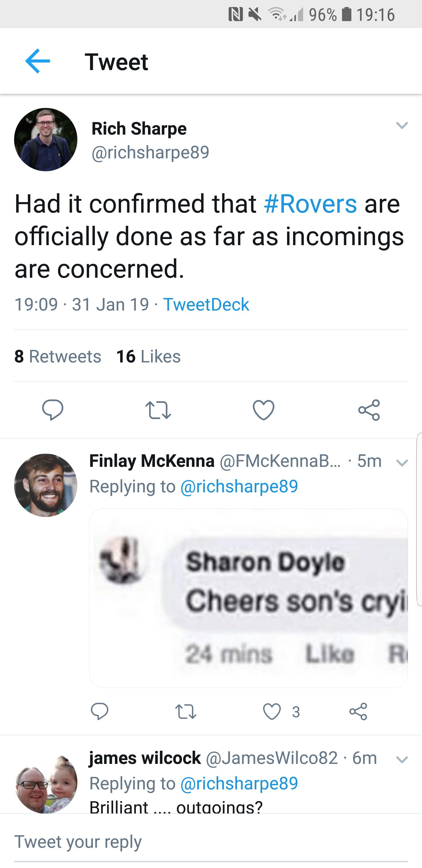Open the #Rovers hashtag link
Image resolution: width=422 pixels, height=868 pixels.
point(310,204)
